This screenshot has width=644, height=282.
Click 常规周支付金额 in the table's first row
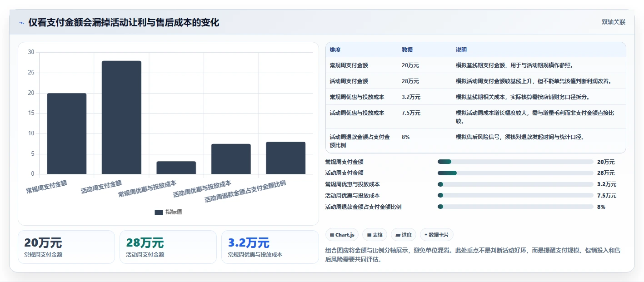coord(349,65)
